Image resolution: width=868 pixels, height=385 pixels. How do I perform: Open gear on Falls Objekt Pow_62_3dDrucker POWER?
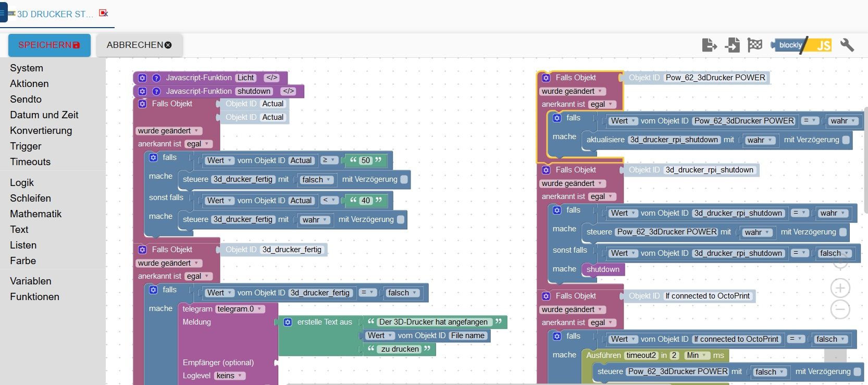point(546,78)
